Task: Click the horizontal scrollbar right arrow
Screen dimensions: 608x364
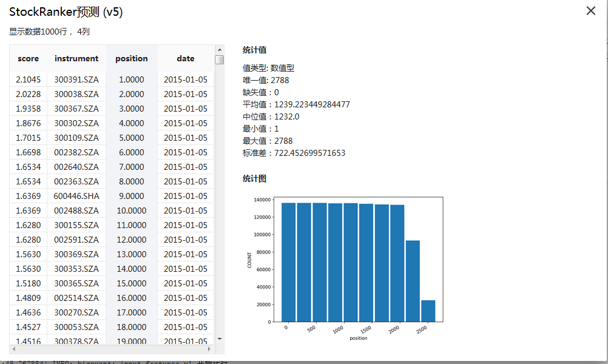Action: (209, 349)
